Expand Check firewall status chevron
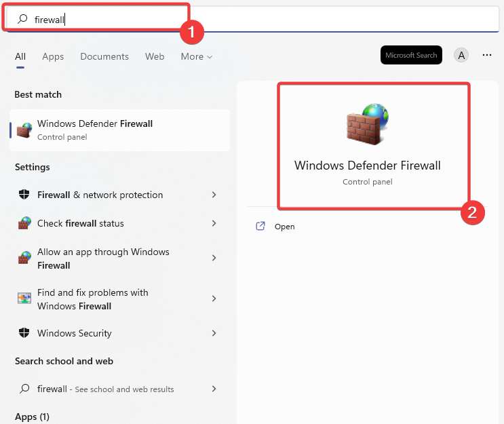The height and width of the screenshot is (424, 504). click(x=214, y=223)
